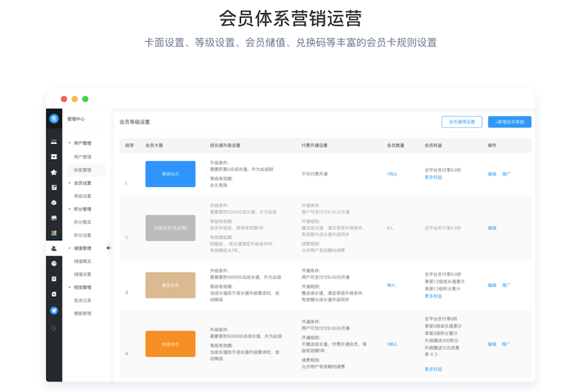Click the colorful four-dot app icon in sidebar
The width and height of the screenshot is (578, 392).
(x=54, y=233)
